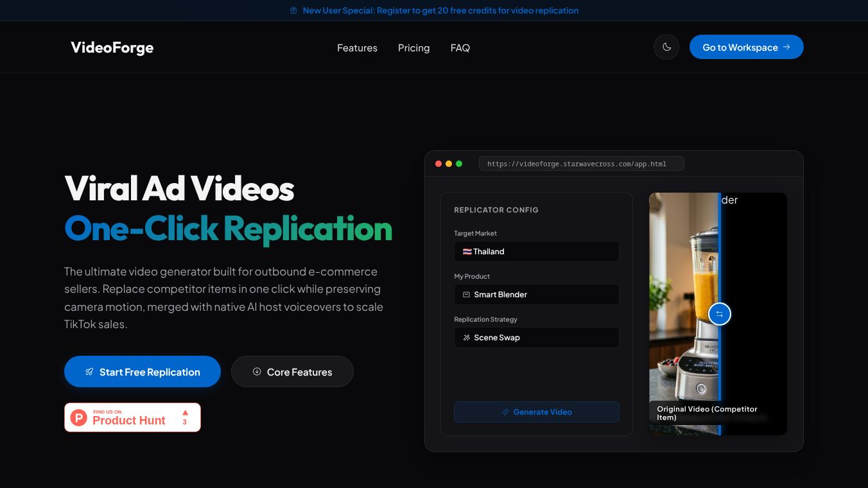Open the VideoForge logo home link

(112, 48)
